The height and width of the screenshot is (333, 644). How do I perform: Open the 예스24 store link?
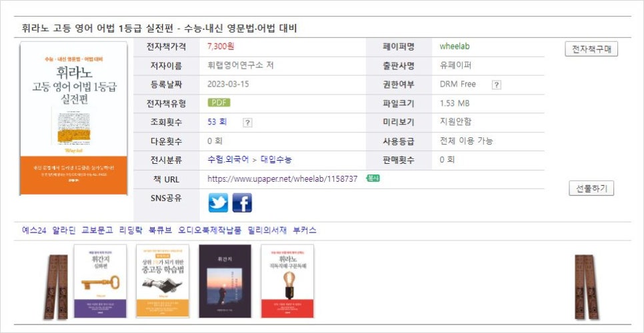click(34, 230)
